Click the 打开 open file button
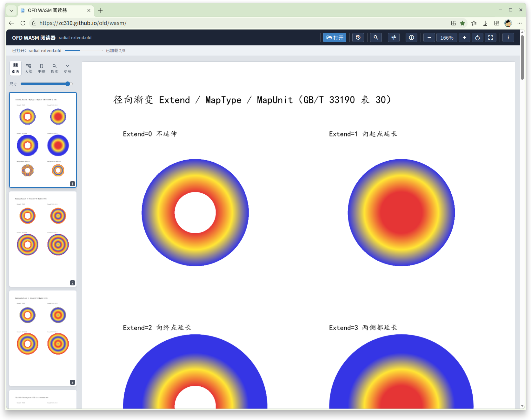 335,37
